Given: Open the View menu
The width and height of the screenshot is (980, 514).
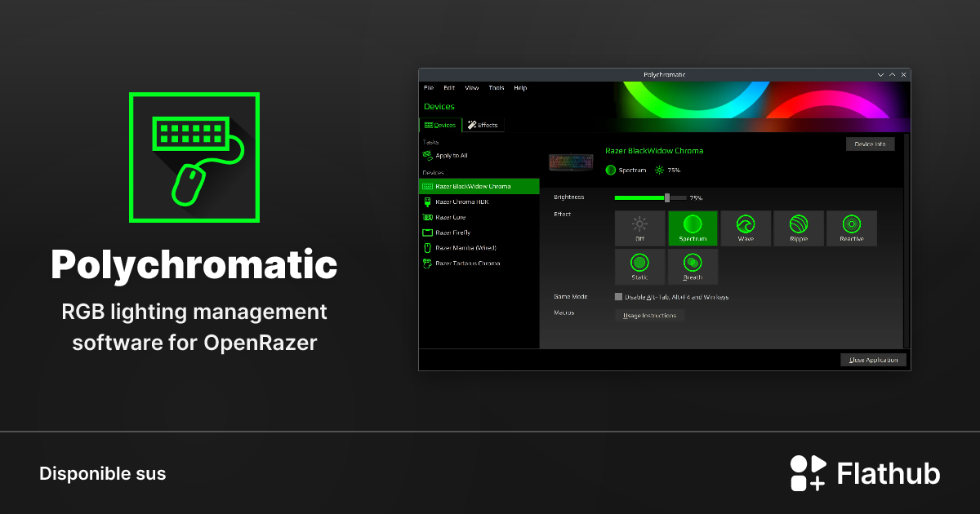Looking at the screenshot, I should click(x=472, y=88).
